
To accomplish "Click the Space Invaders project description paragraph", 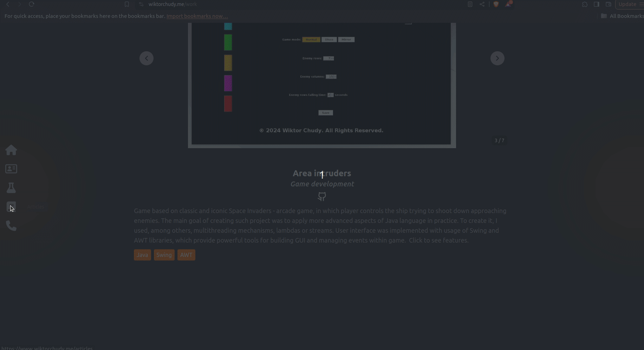I will tap(320, 226).
